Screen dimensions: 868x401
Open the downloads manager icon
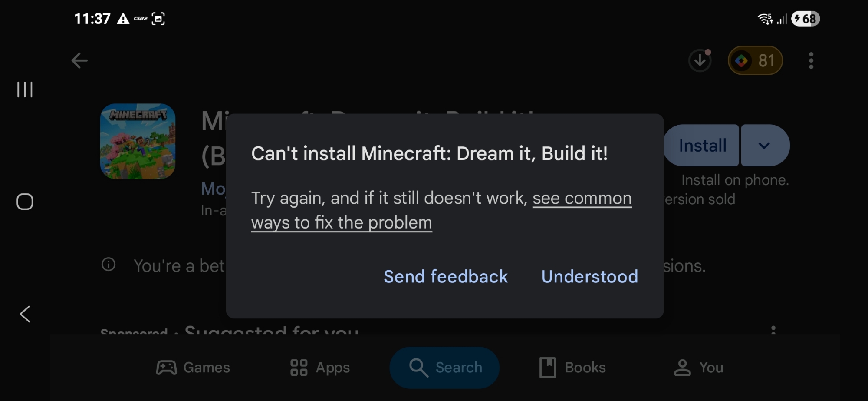tap(700, 60)
